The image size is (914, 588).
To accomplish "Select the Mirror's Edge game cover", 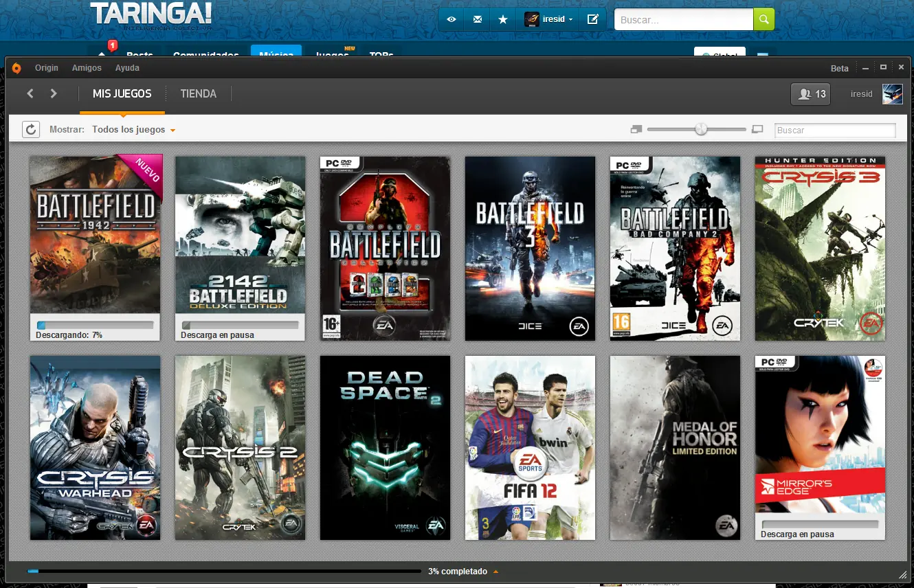I will (x=820, y=434).
